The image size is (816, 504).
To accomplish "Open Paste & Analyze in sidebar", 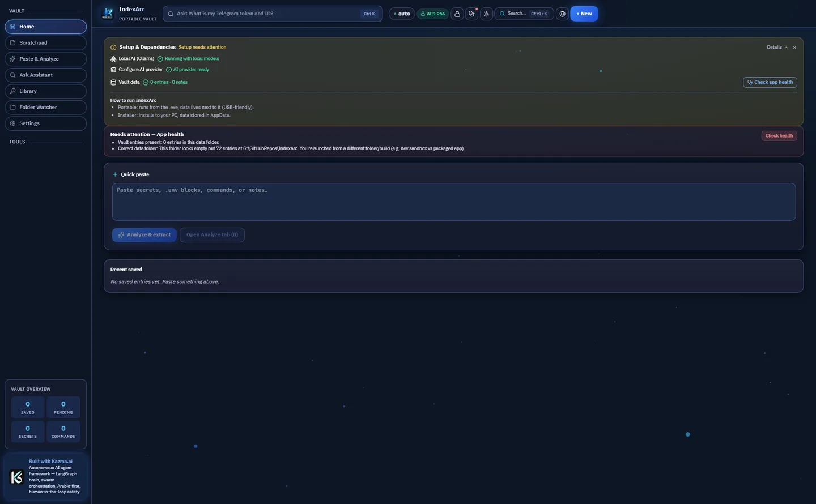I will (x=46, y=59).
